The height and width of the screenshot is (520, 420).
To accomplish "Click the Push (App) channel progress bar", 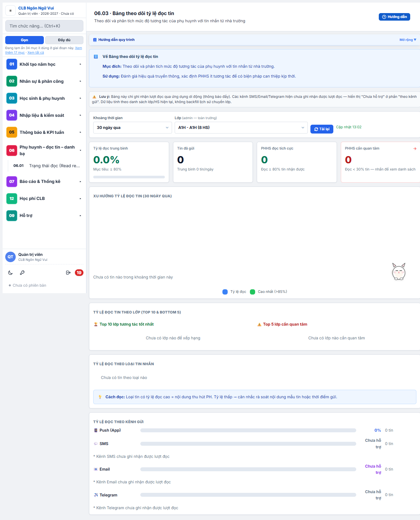I will point(248,430).
